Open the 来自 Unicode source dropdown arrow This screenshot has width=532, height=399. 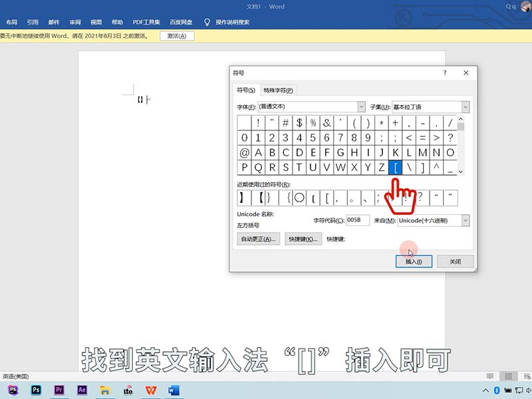pyautogui.click(x=465, y=221)
